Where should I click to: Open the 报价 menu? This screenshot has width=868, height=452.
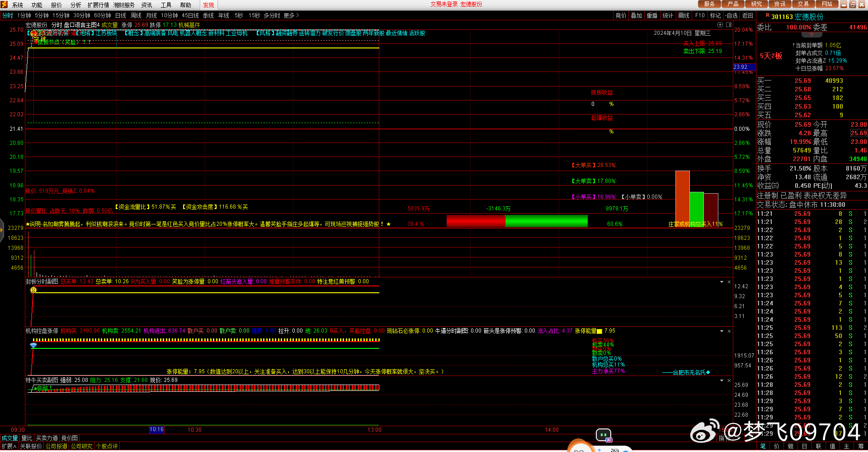(x=57, y=5)
